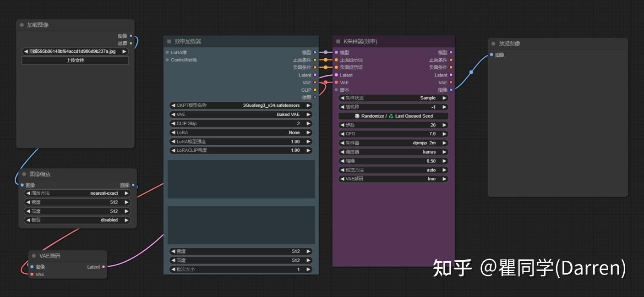
Task: Click the VAE output port on K采样器 node
Action: click(x=451, y=82)
